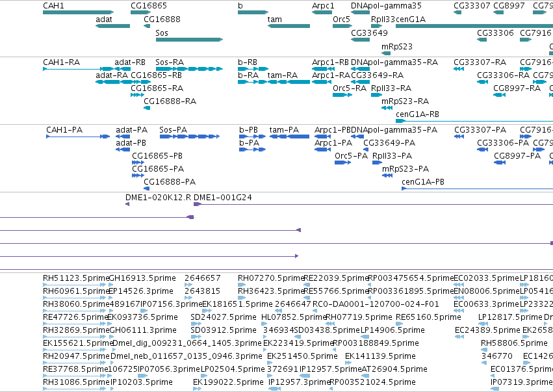Open the "346770" EST label
Image resolution: width=553 pixels, height=392 pixels.
[496, 357]
